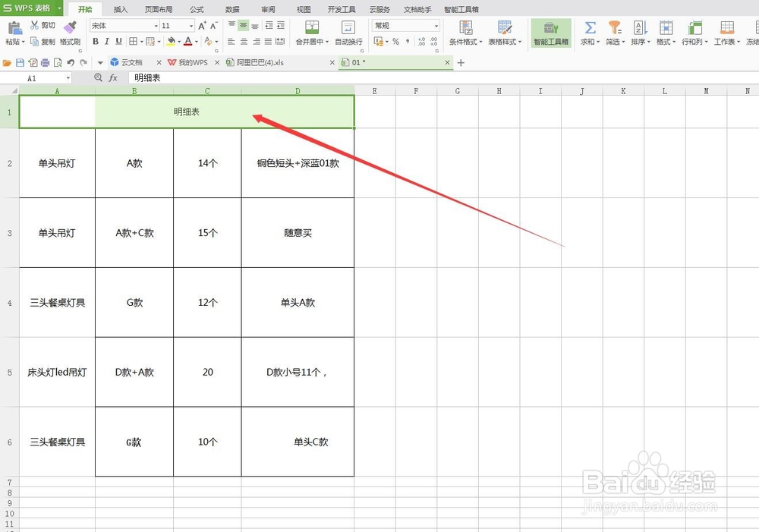This screenshot has height=532, width=759.
Task: Click the increase font size A+ icon
Action: tap(202, 26)
